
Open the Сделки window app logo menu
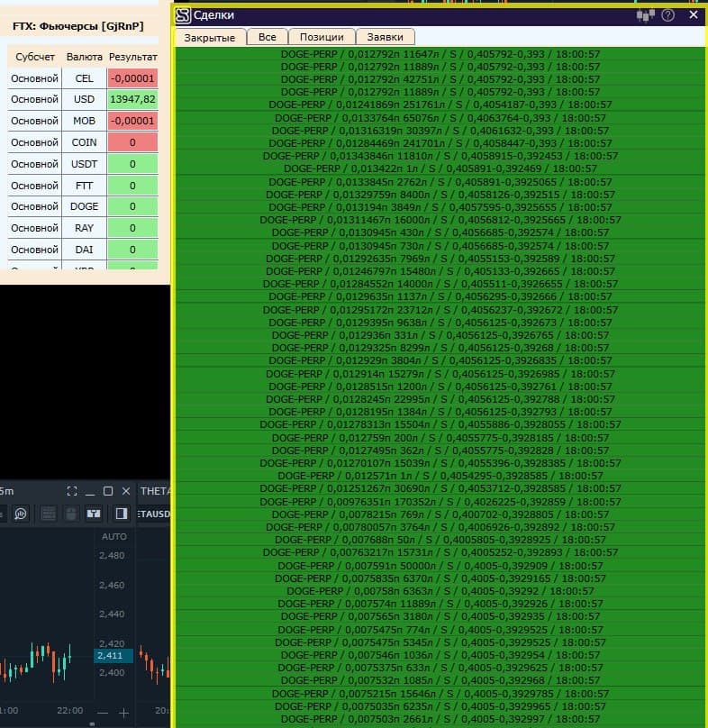(183, 15)
